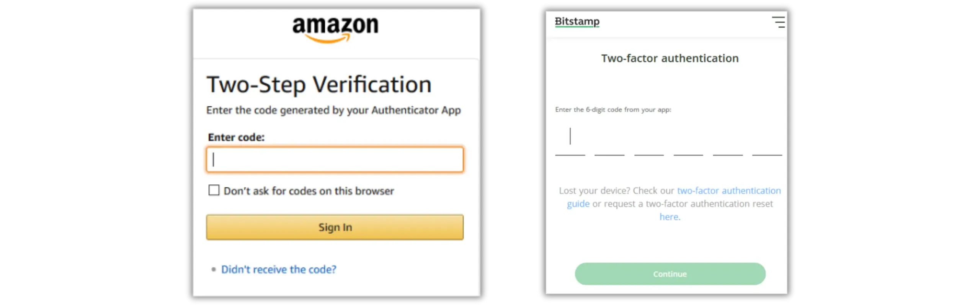Click the "here." reset request link
This screenshot has height=305, width=980.
[670, 217]
